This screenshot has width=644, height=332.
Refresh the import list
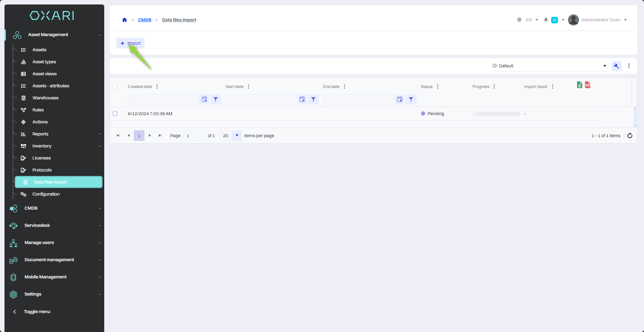coord(630,136)
